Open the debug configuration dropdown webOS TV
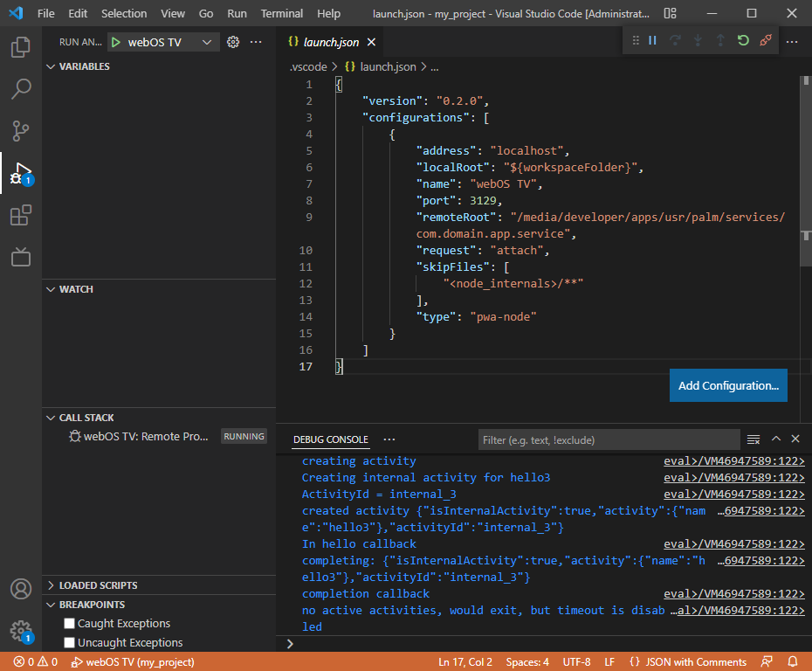Image resolution: width=812 pixels, height=671 pixels. [x=170, y=42]
